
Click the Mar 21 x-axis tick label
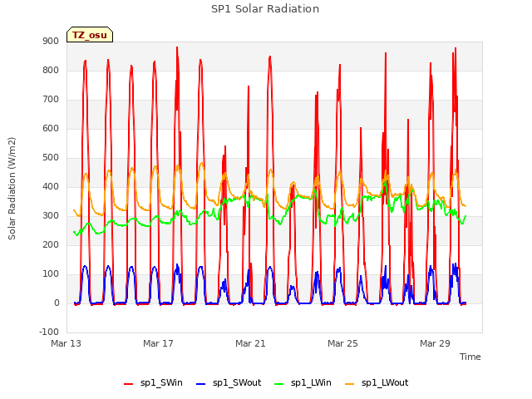pyautogui.click(x=250, y=343)
